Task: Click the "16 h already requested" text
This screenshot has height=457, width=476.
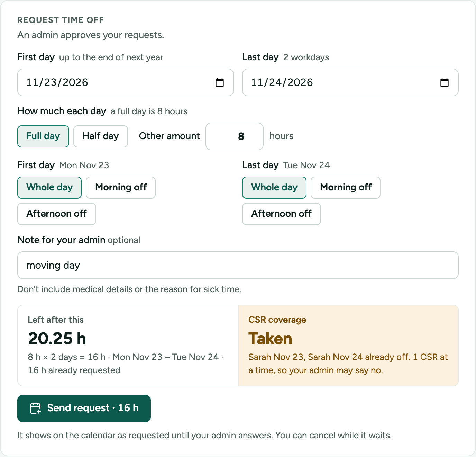Action: point(74,370)
